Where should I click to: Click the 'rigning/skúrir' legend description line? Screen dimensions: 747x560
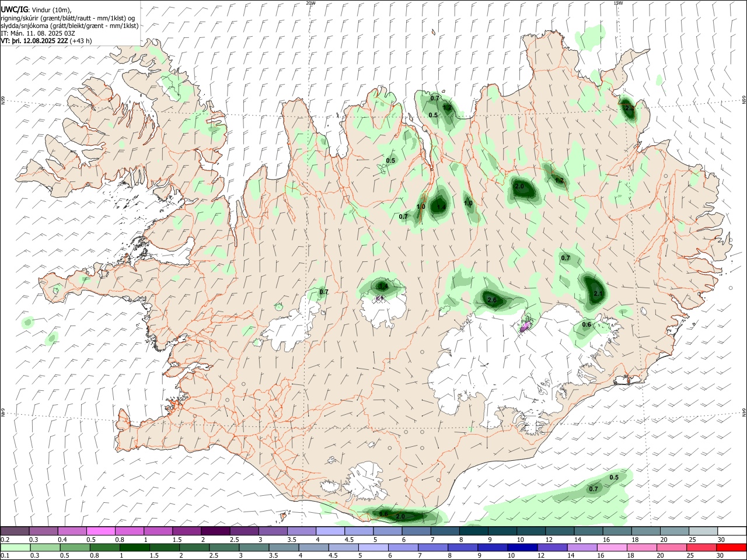coord(68,18)
